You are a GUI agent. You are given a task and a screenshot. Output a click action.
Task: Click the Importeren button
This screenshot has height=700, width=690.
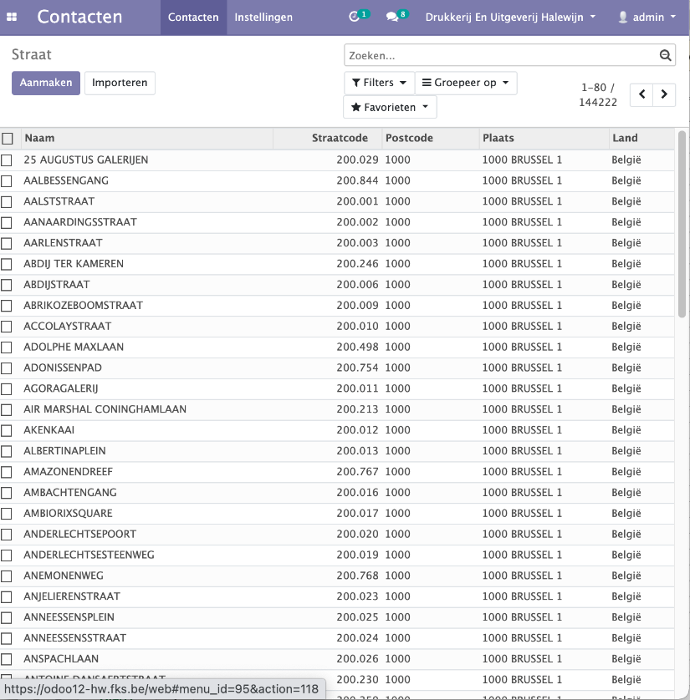click(x=120, y=83)
